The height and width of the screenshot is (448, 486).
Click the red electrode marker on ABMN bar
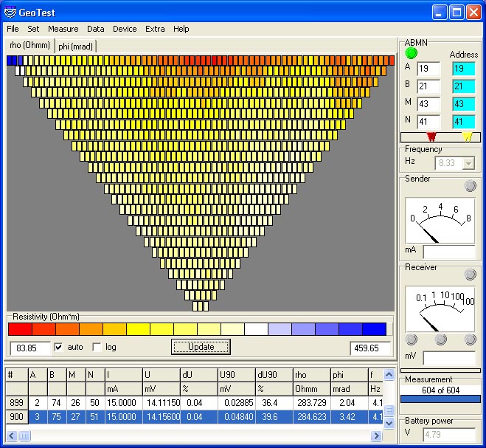click(x=431, y=137)
